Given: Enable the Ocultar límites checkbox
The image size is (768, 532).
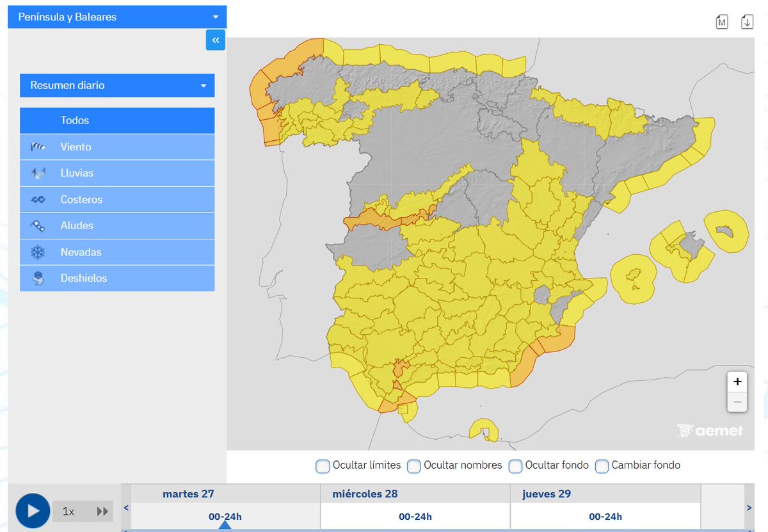Looking at the screenshot, I should coord(323,467).
